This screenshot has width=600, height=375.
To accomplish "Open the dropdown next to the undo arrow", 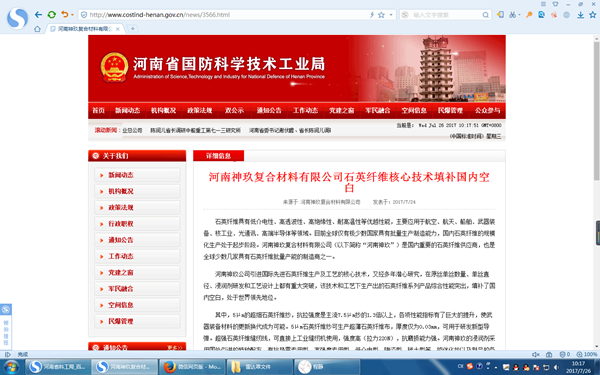I will point(72,15).
